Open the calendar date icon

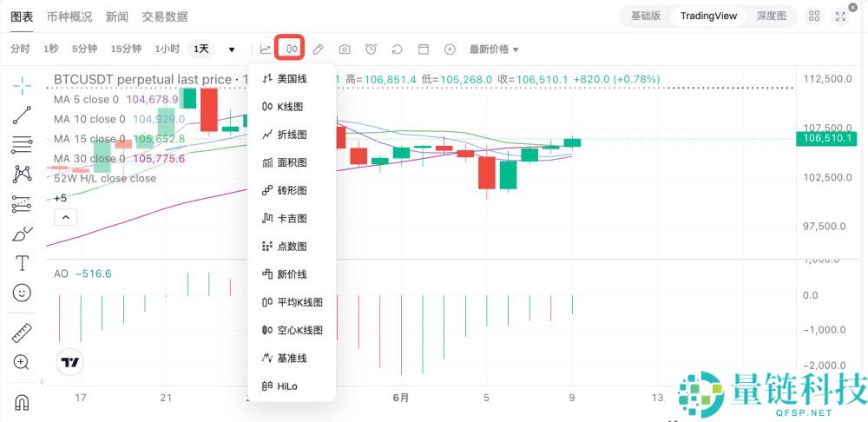coord(424,49)
